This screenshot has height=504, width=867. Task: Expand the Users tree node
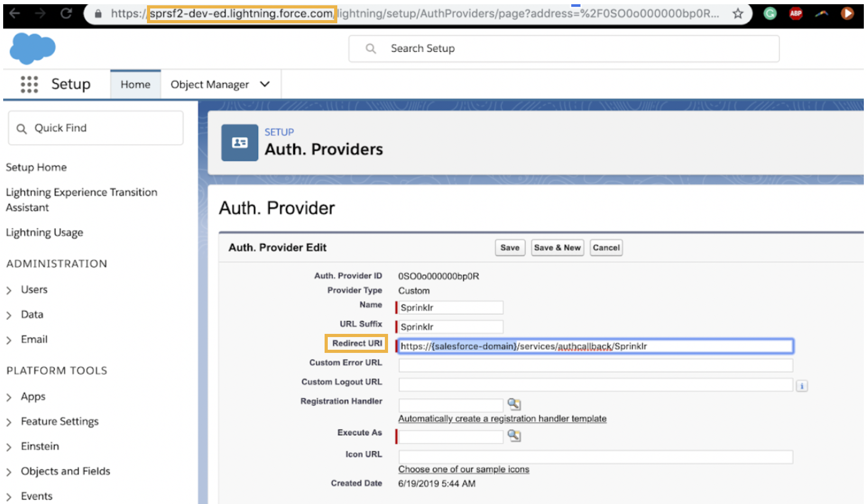(x=9, y=290)
